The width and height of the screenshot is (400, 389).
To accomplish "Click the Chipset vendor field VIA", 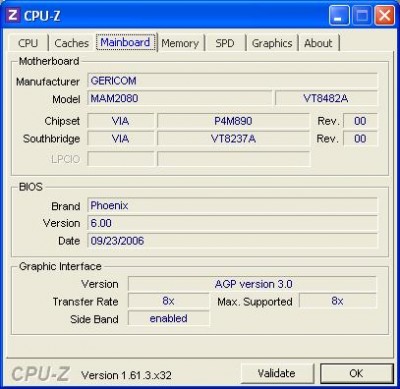I will [x=121, y=121].
